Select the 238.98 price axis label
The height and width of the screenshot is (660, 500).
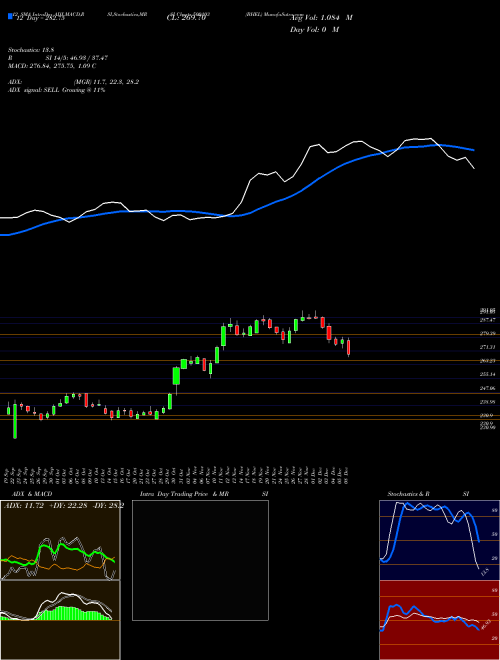coord(487,402)
